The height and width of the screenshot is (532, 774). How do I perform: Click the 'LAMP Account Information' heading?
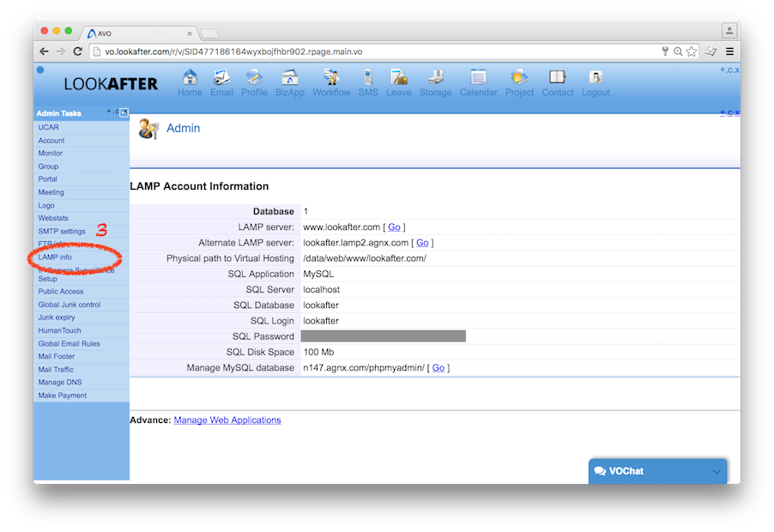coord(199,186)
